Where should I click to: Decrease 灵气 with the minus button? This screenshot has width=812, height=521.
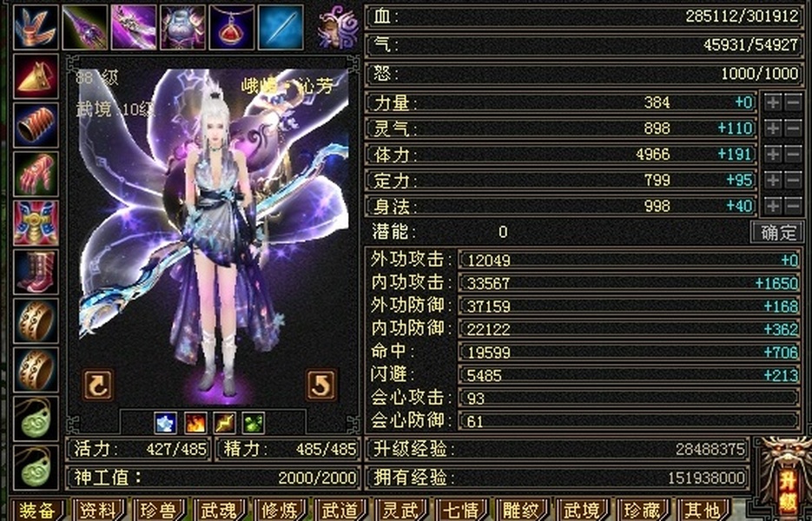[794, 129]
